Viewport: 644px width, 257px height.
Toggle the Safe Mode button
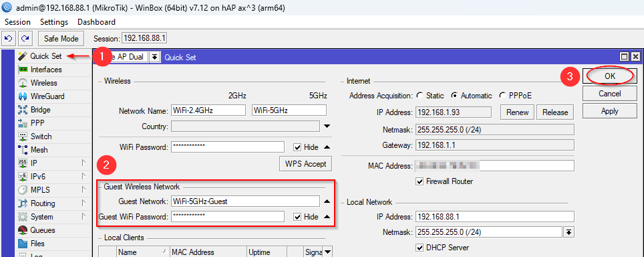pyautogui.click(x=61, y=39)
